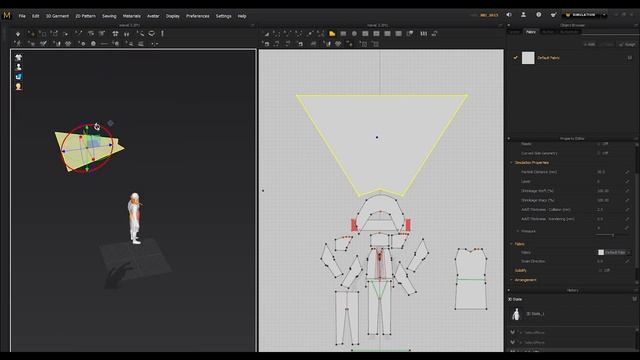Screen dimensions: 640x360
Task: Select the Simulate arrow icon in 3D toolbar
Action: click(18, 34)
